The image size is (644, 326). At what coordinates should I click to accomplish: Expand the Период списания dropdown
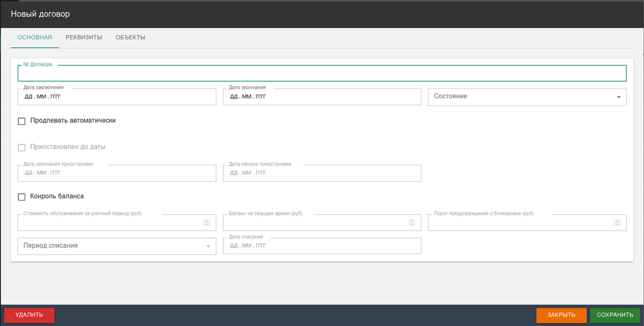(116, 246)
